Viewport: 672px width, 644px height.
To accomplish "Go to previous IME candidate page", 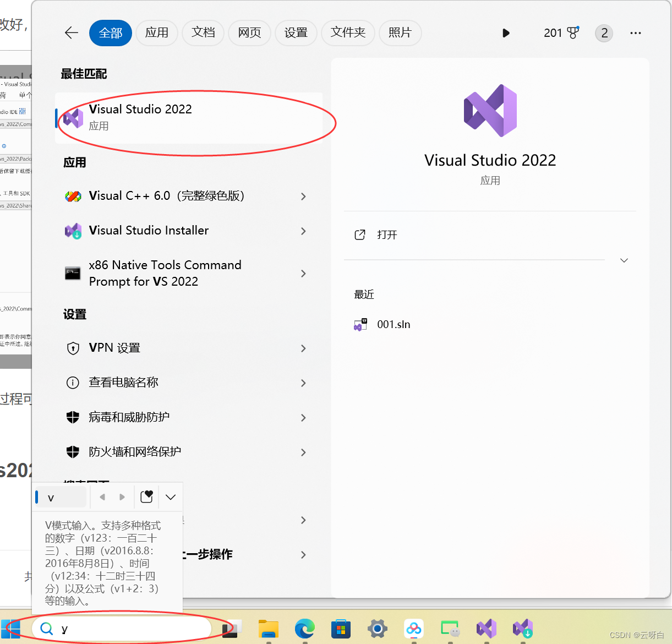I will coord(102,497).
